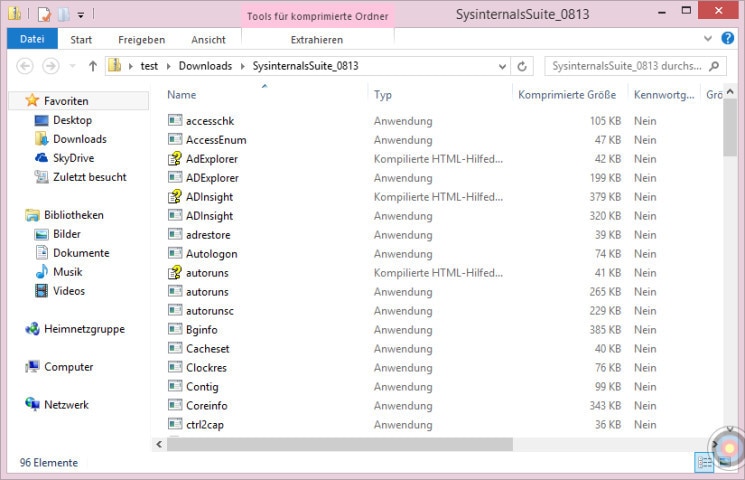This screenshot has height=480, width=745.
Task: Click the Coreinfo application icon
Action: point(175,405)
